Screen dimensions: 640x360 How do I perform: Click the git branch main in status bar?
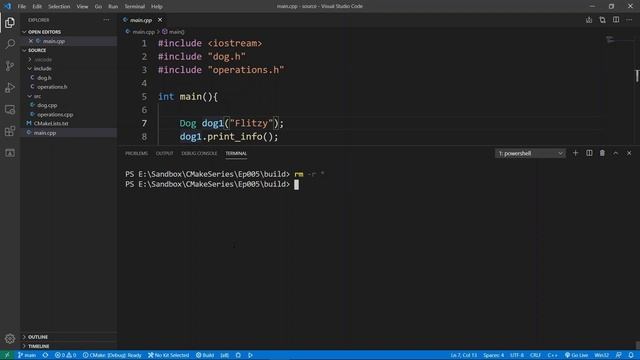coord(27,355)
